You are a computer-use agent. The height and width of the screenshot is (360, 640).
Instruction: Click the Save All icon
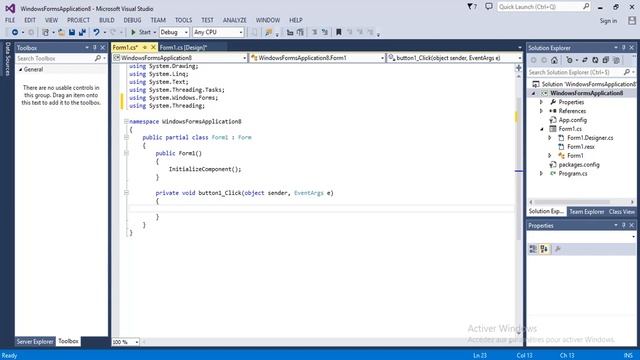point(82,32)
